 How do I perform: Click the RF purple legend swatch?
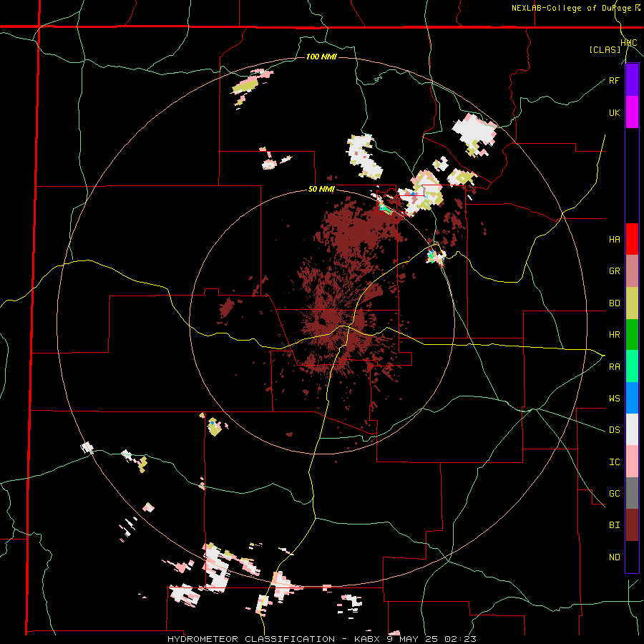pyautogui.click(x=632, y=80)
